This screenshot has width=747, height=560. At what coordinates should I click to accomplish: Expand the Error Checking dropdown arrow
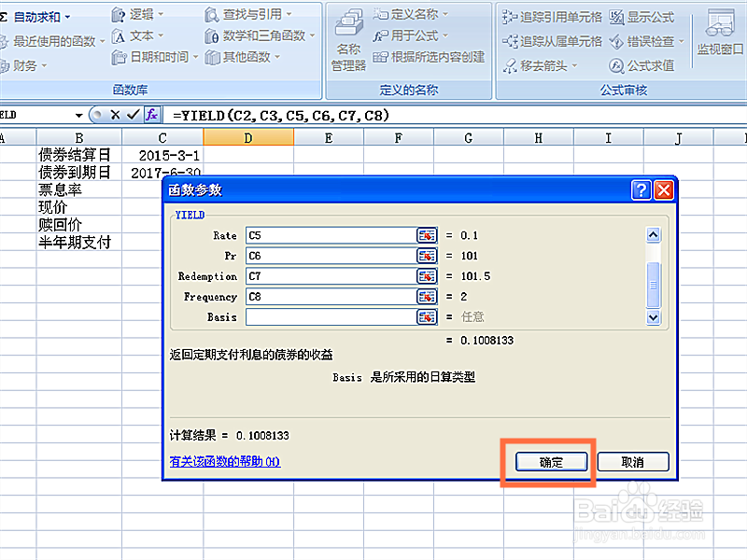(682, 41)
